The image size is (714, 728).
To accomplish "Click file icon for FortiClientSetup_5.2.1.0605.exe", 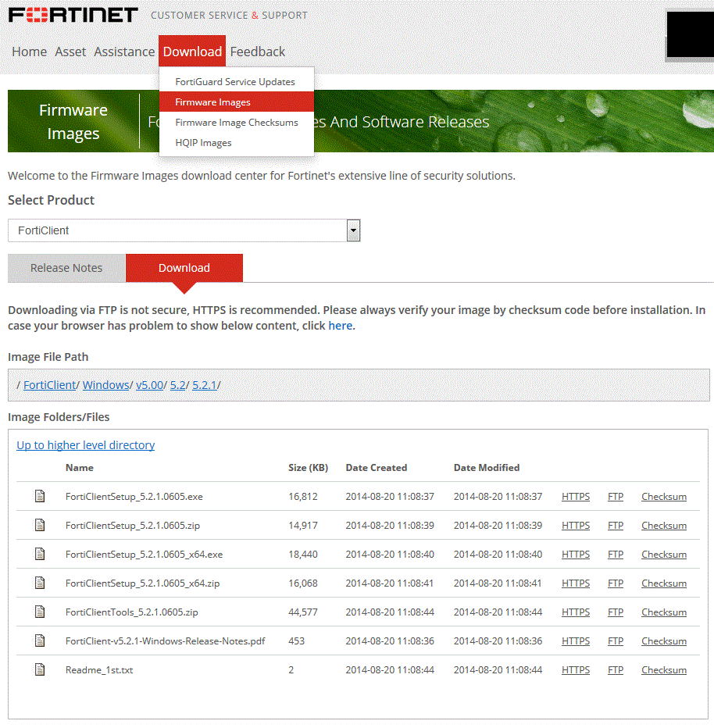I will pyautogui.click(x=40, y=496).
